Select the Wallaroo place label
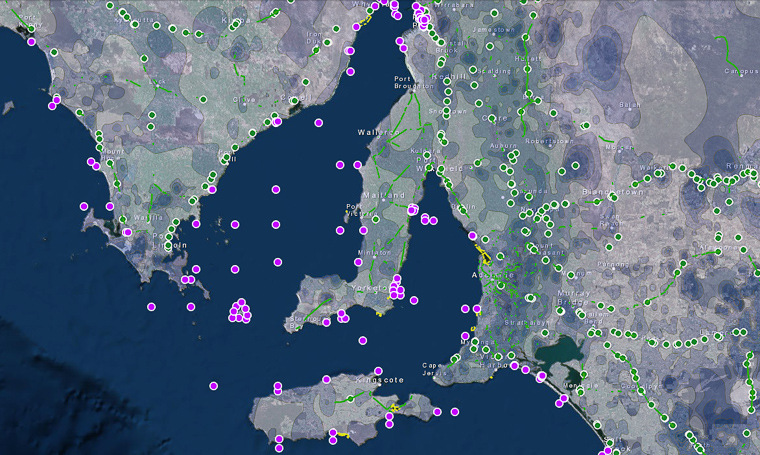 coord(379,132)
